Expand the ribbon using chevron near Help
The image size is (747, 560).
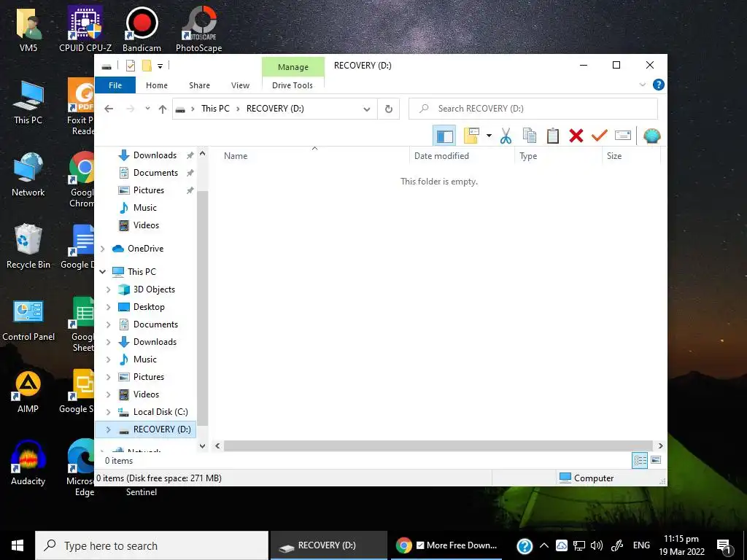642,85
